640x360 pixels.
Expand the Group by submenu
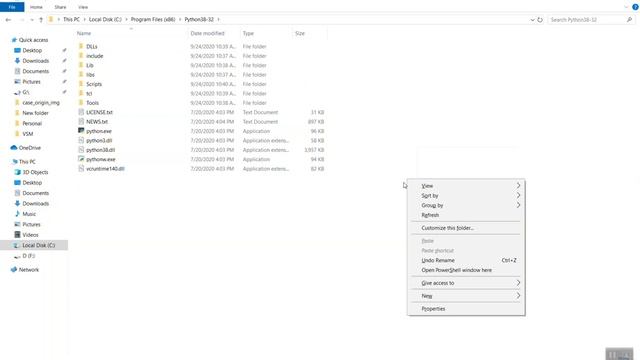pyautogui.click(x=466, y=205)
